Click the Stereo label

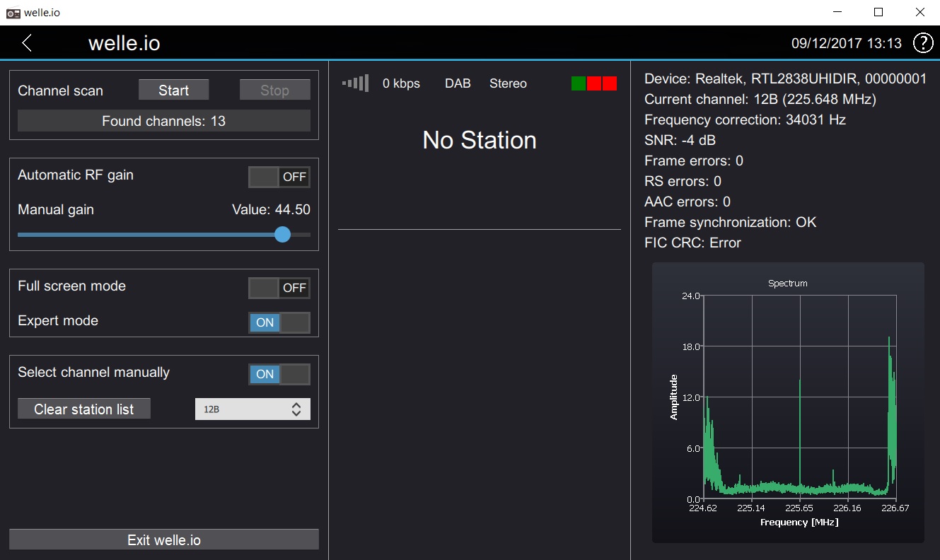[508, 83]
